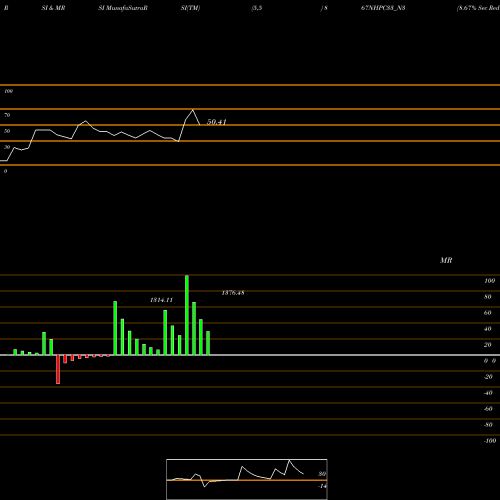Click the MR axis label -100
Viewport: 500px width, 500px height.
coord(490,441)
